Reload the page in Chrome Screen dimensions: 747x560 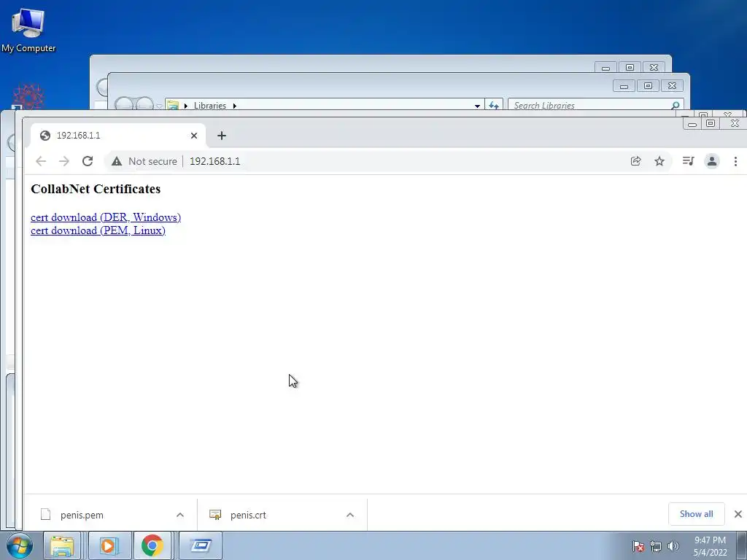point(88,161)
